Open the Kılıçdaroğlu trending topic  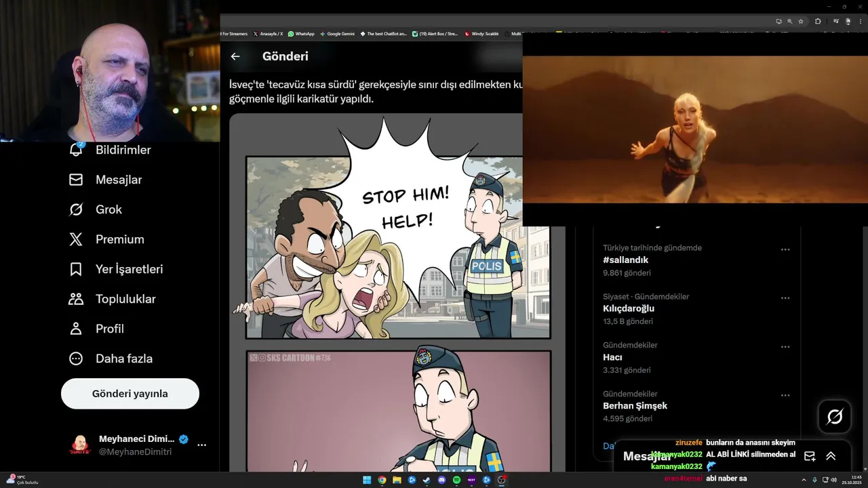click(629, 308)
